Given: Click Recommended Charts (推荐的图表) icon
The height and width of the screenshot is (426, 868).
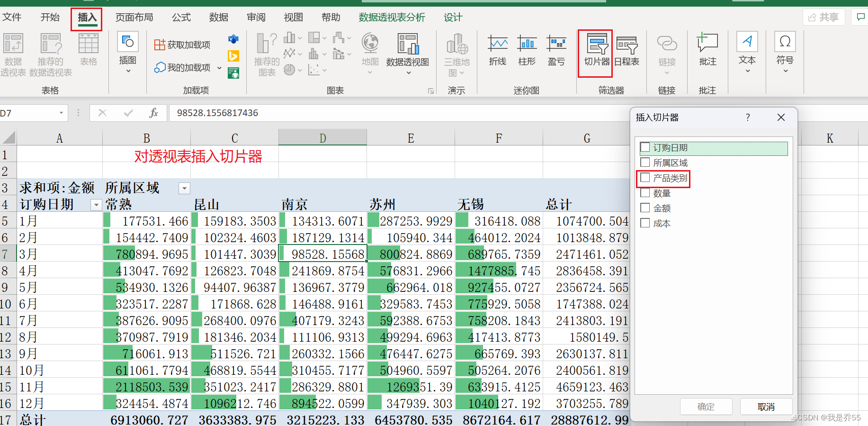Looking at the screenshot, I should click(267, 54).
